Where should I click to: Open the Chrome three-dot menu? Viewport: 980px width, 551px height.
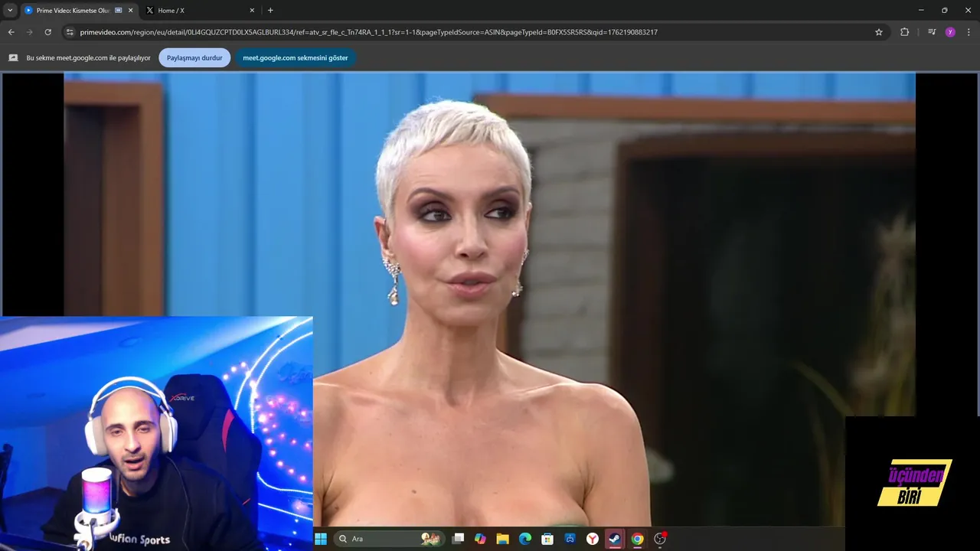969,32
